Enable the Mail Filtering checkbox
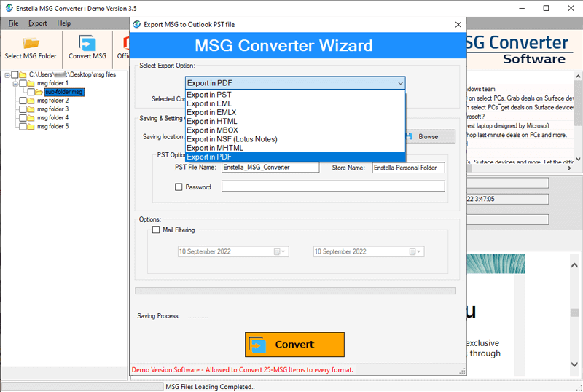This screenshot has height=392, width=583. pyautogui.click(x=156, y=230)
